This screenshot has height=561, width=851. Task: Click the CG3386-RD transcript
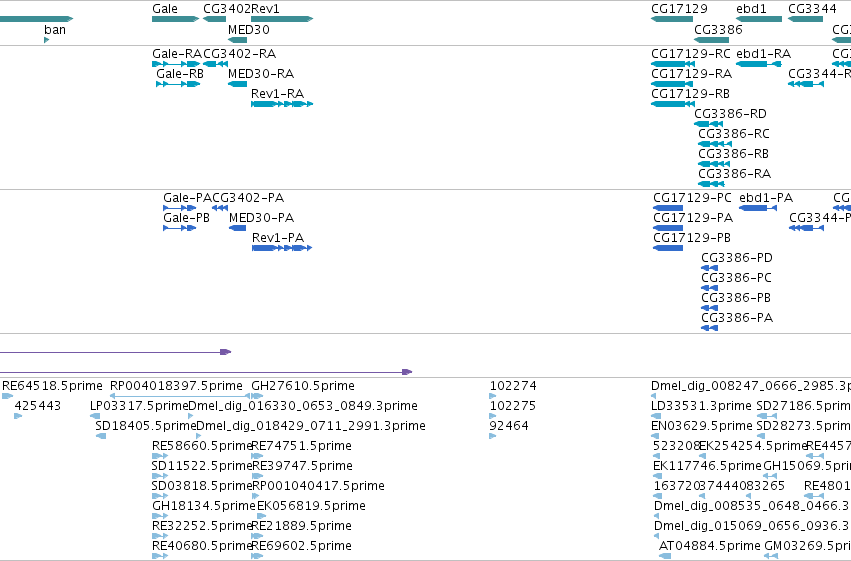point(708,124)
